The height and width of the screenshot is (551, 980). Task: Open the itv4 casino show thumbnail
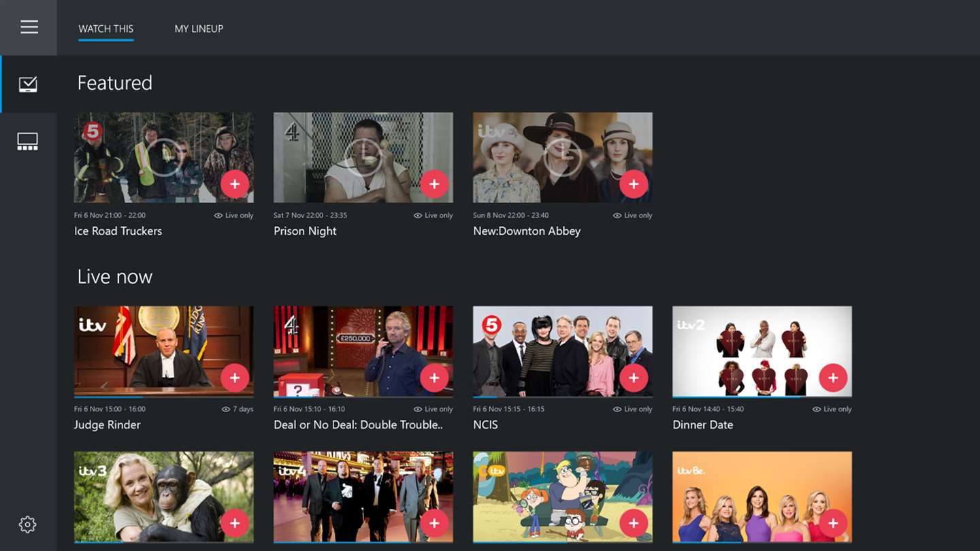(x=363, y=497)
